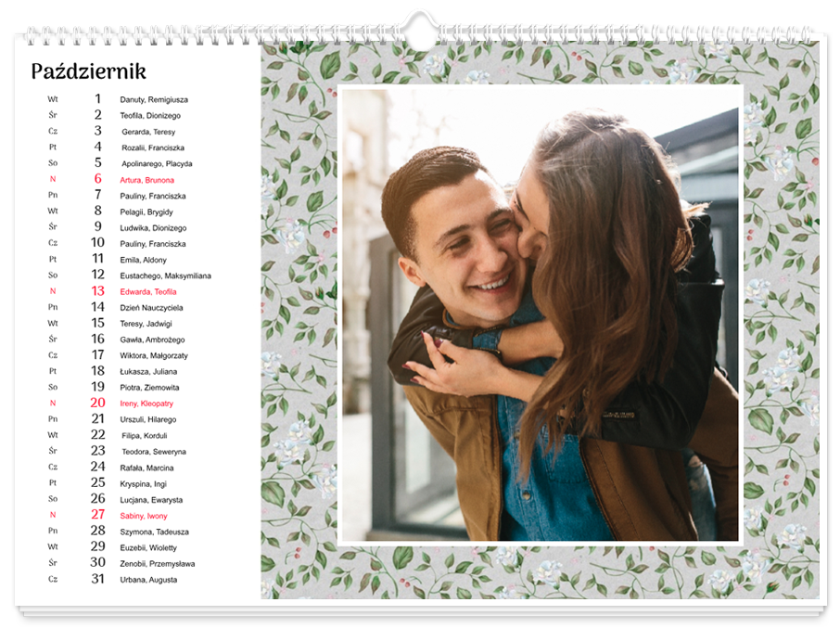
Task: Click the Pn label in Szymona, Tadeusza row
Action: [53, 532]
